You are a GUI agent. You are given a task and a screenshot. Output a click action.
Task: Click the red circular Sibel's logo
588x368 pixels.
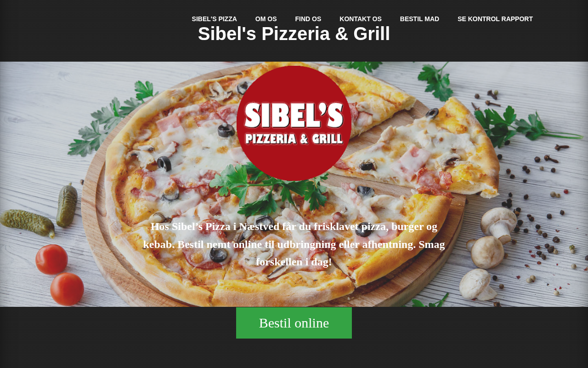294,123
